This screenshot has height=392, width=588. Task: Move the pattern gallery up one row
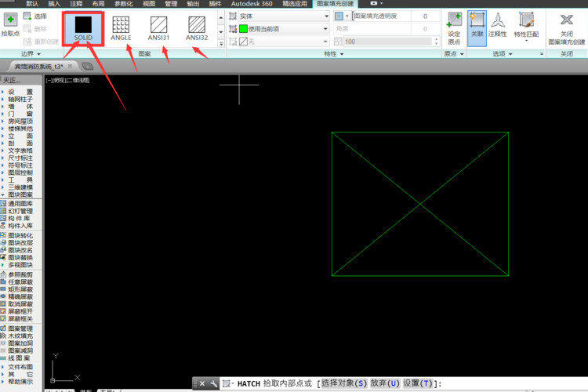click(221, 17)
